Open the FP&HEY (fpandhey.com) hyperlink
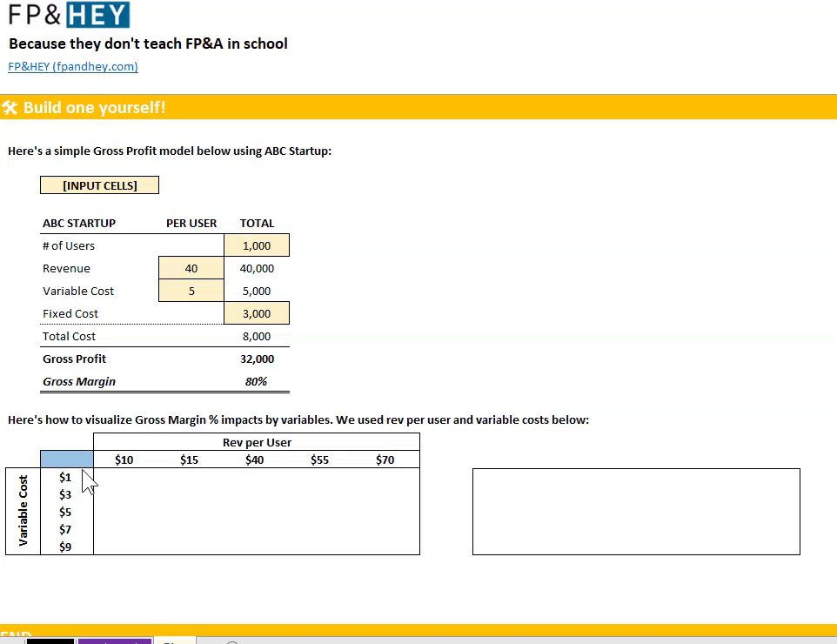The height and width of the screenshot is (644, 837). tap(72, 66)
